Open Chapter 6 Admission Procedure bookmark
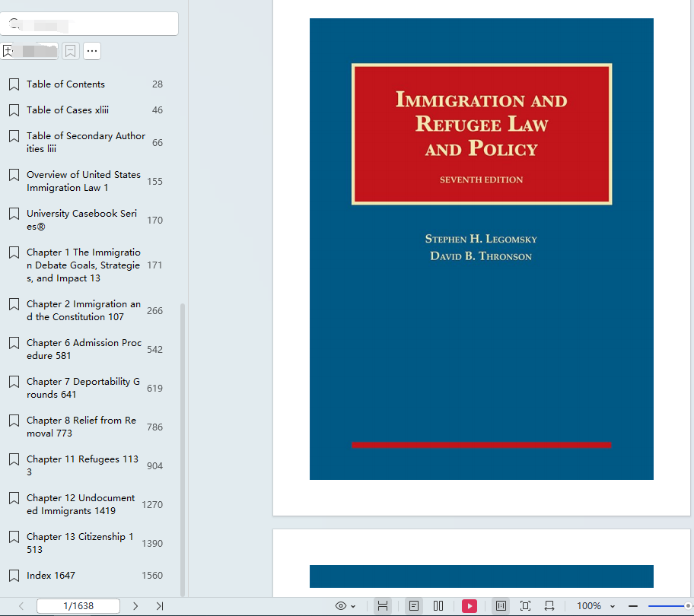Viewport: 694px width, 616px height. (86, 349)
